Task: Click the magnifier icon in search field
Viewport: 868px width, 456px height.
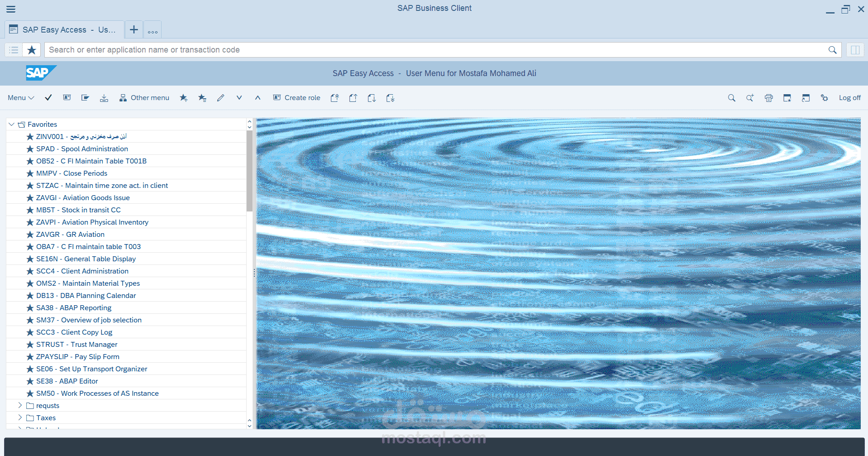Action: (833, 50)
